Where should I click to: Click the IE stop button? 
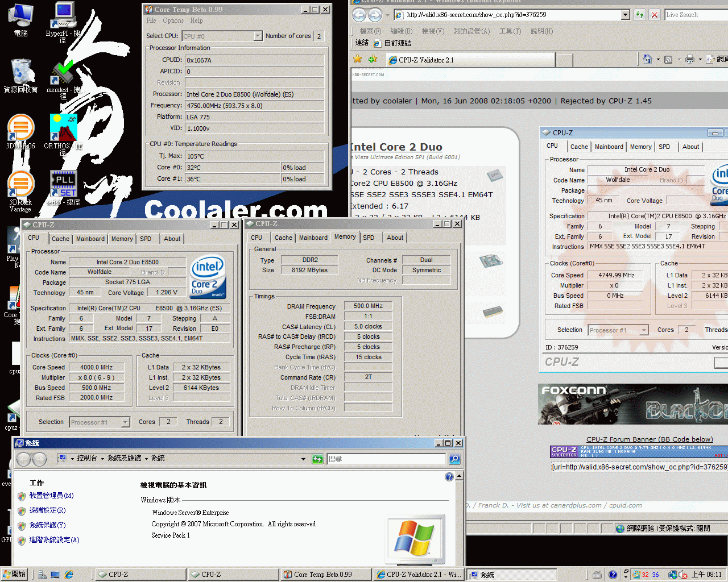(655, 15)
